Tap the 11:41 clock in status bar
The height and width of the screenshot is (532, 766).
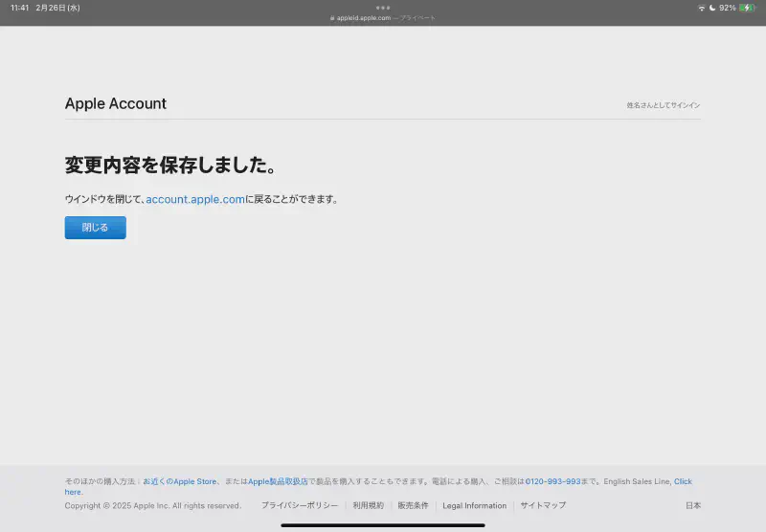pyautogui.click(x=19, y=8)
